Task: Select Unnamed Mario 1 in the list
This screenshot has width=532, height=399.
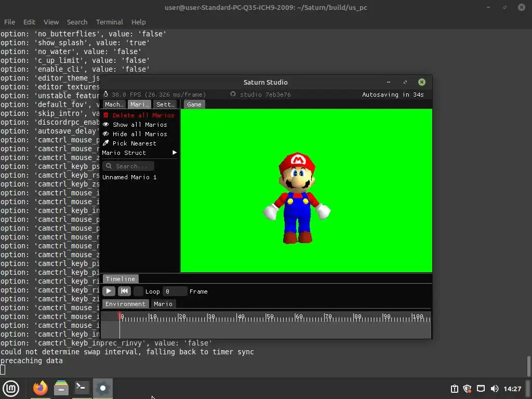Action: coord(129,177)
